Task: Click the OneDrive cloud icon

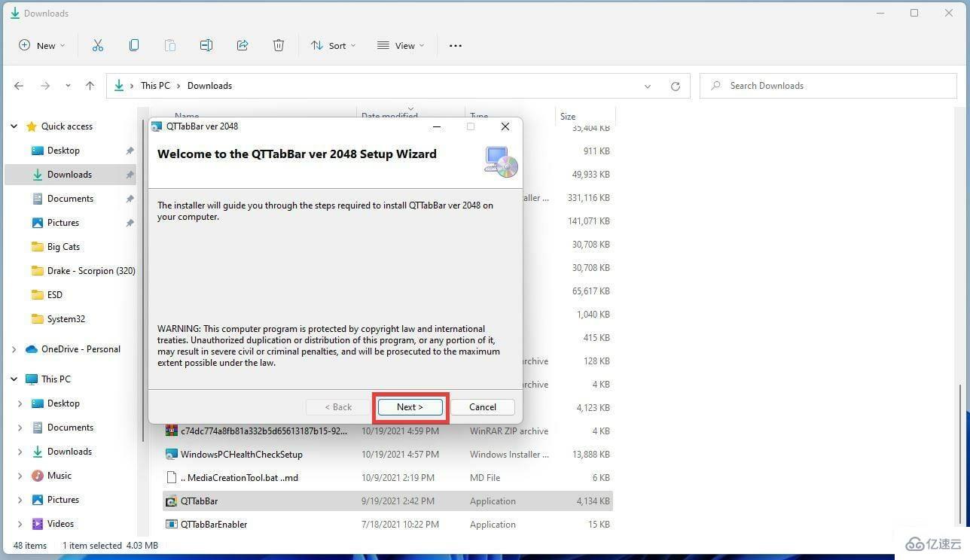Action: 32,349
